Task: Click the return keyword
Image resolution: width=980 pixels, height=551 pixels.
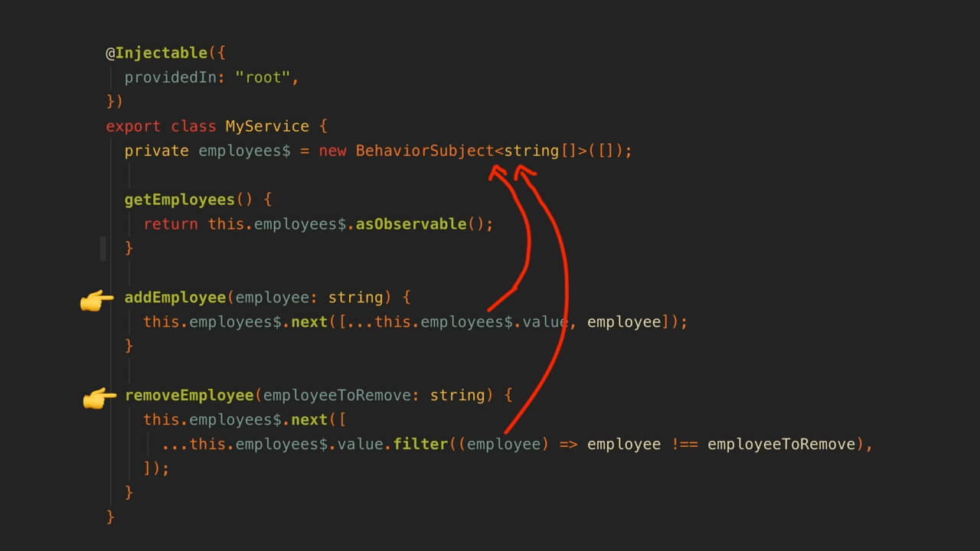Action: coord(171,224)
